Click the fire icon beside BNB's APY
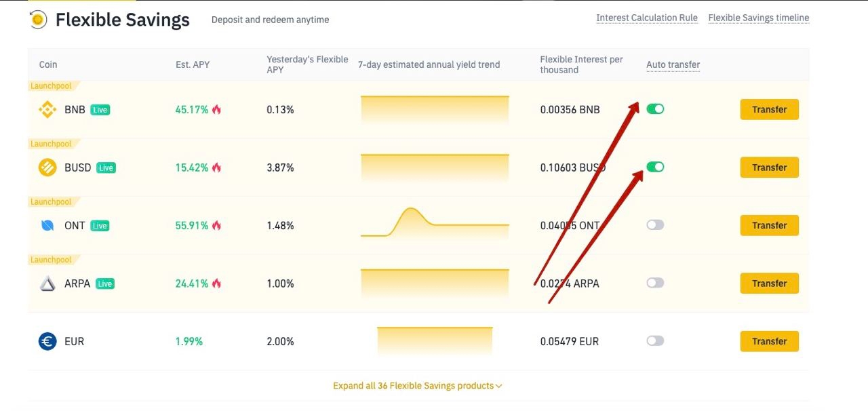 click(x=216, y=109)
